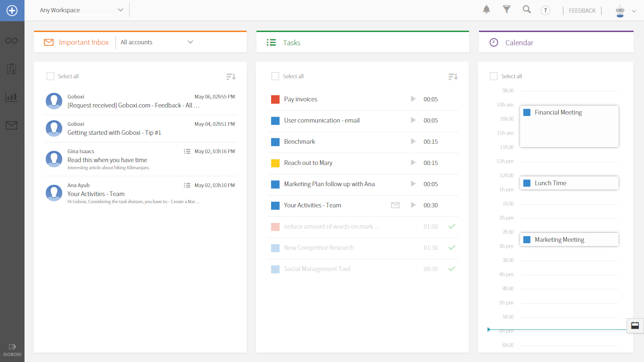Click the FEEDBACK link
Screen dimensions: 644x362
point(582,10)
